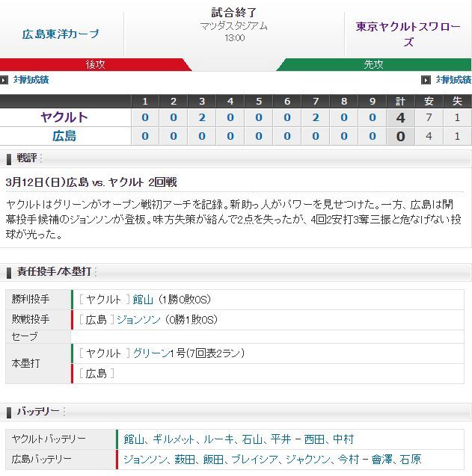
Task: Click the 失 column header
Action: point(457,102)
